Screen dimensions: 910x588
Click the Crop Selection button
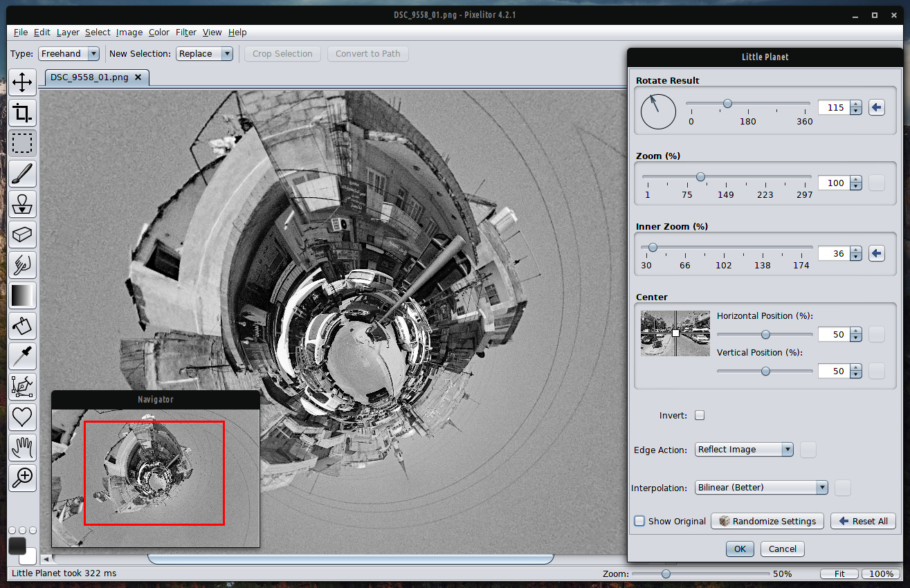point(282,53)
